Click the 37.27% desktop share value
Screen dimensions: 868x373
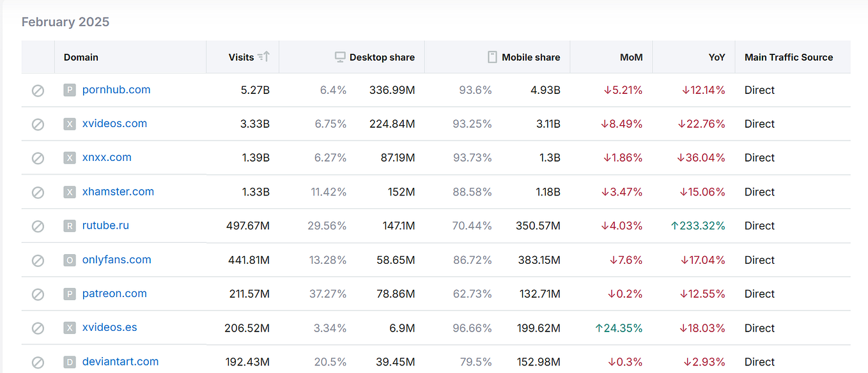pyautogui.click(x=329, y=294)
